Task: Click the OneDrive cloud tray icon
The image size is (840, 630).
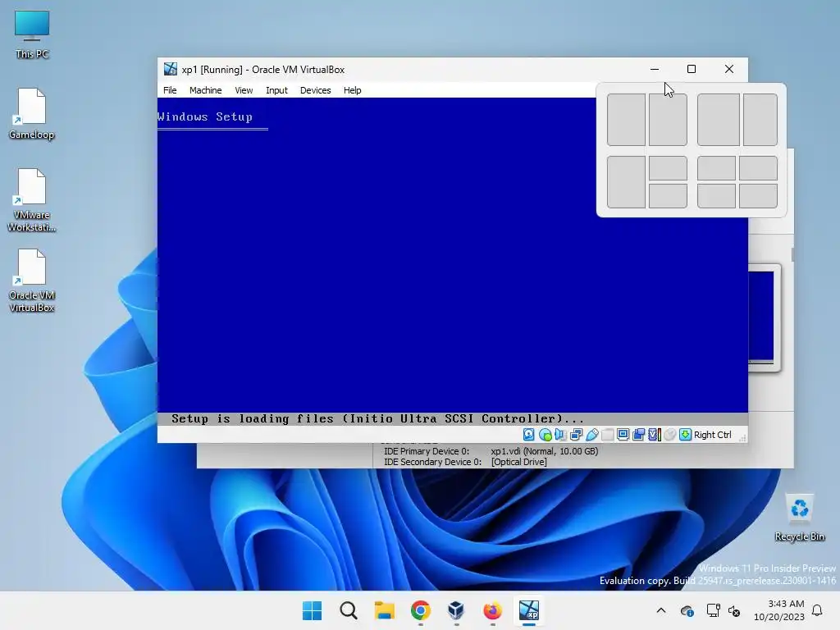Action: pos(687,610)
